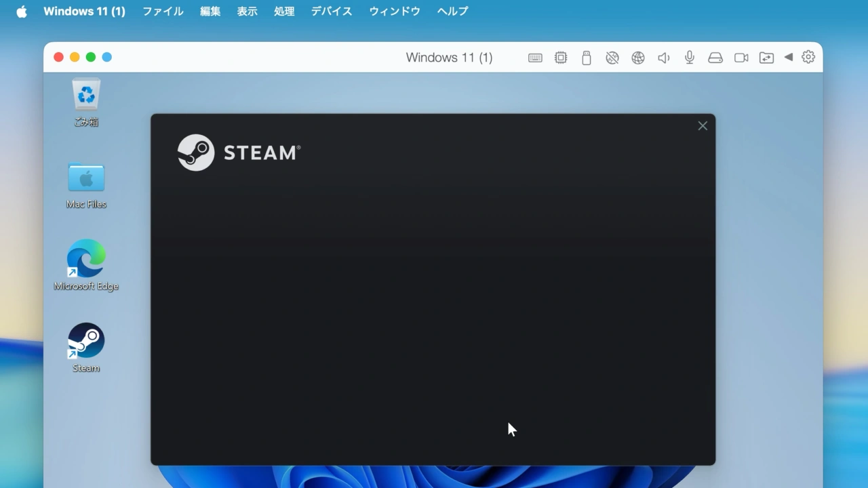
Task: Open the virtual keyboard icon in Parallels toolbar
Action: click(535, 58)
